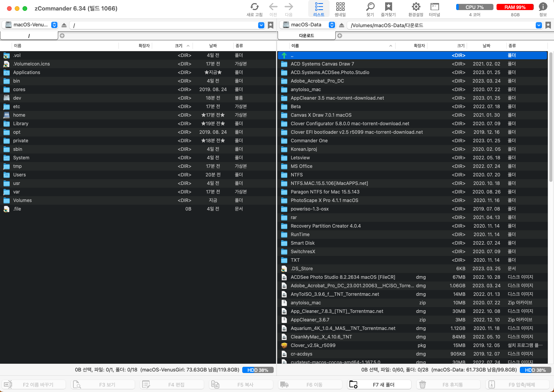Screen dimensions: 554x392
Task: Select the .file document in left panel
Action: pyautogui.click(x=138, y=209)
